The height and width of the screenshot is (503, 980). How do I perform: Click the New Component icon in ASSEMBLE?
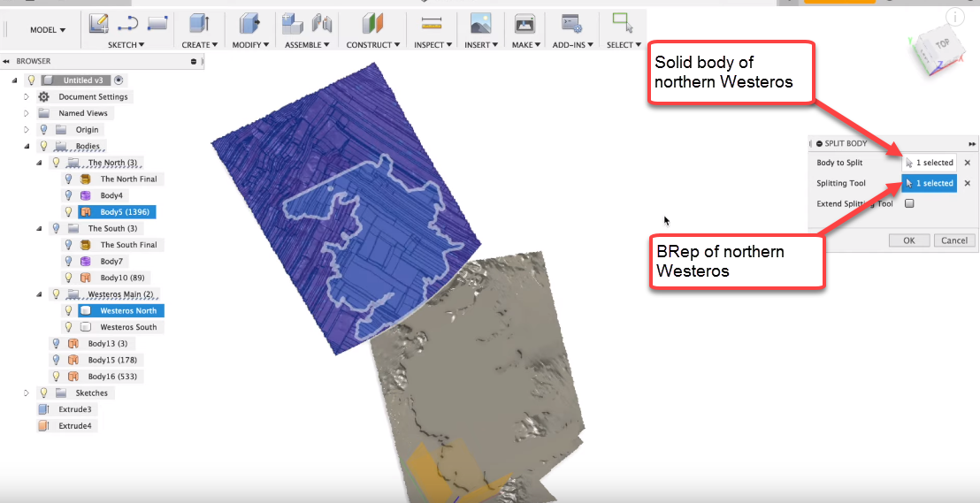coord(292,24)
